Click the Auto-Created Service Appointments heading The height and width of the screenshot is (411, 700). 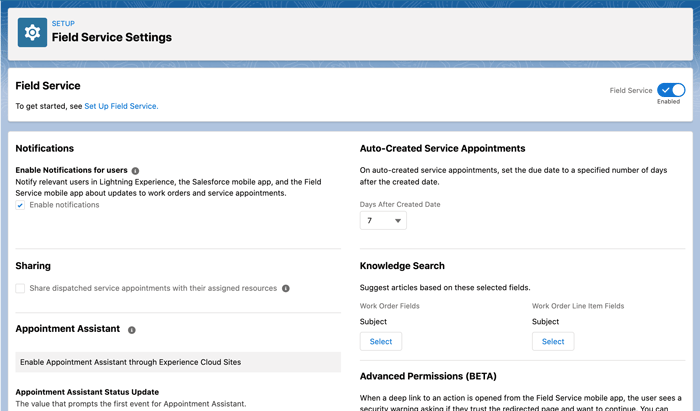pos(442,149)
